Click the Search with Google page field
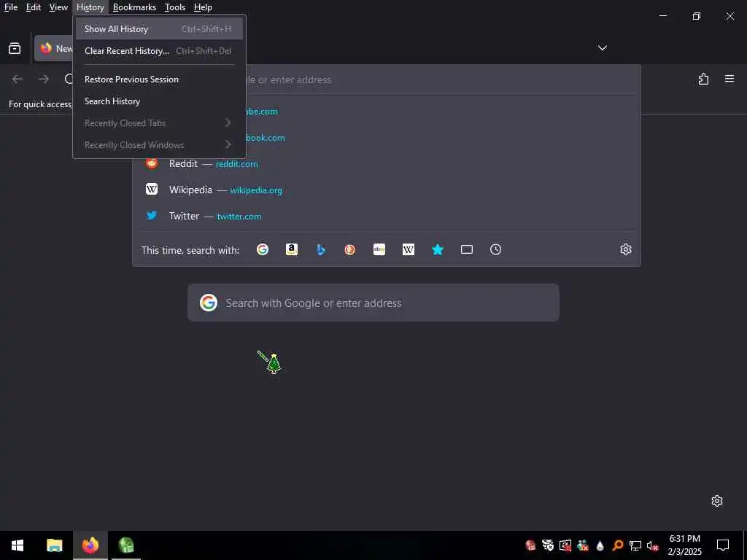 click(x=373, y=303)
